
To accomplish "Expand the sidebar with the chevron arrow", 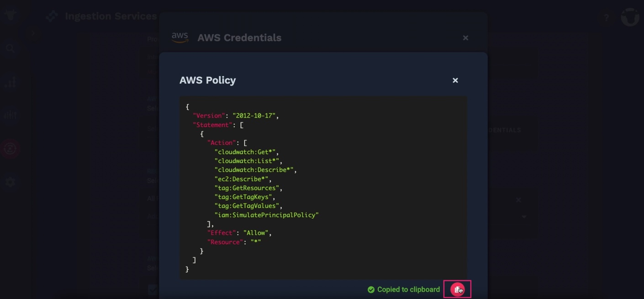I will (33, 33).
